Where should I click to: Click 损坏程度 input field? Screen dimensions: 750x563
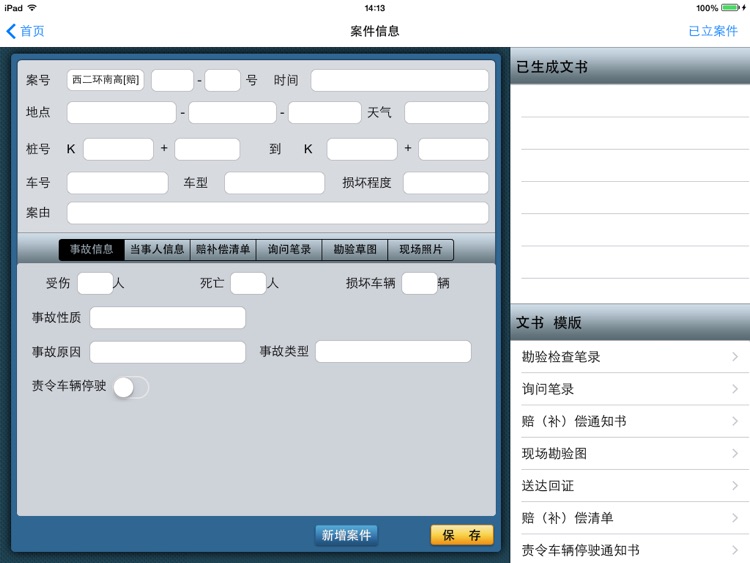(x=446, y=183)
